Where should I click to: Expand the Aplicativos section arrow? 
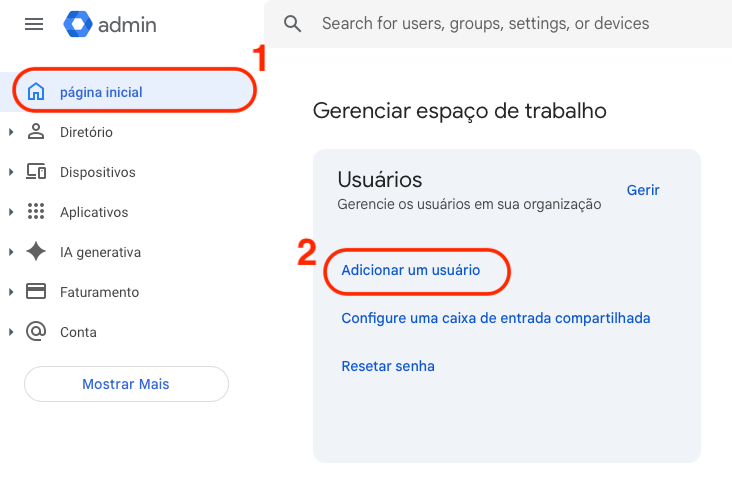pyautogui.click(x=11, y=212)
